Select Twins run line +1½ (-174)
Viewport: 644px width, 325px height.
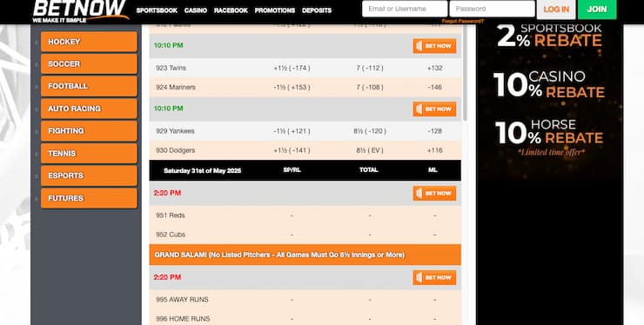point(292,68)
